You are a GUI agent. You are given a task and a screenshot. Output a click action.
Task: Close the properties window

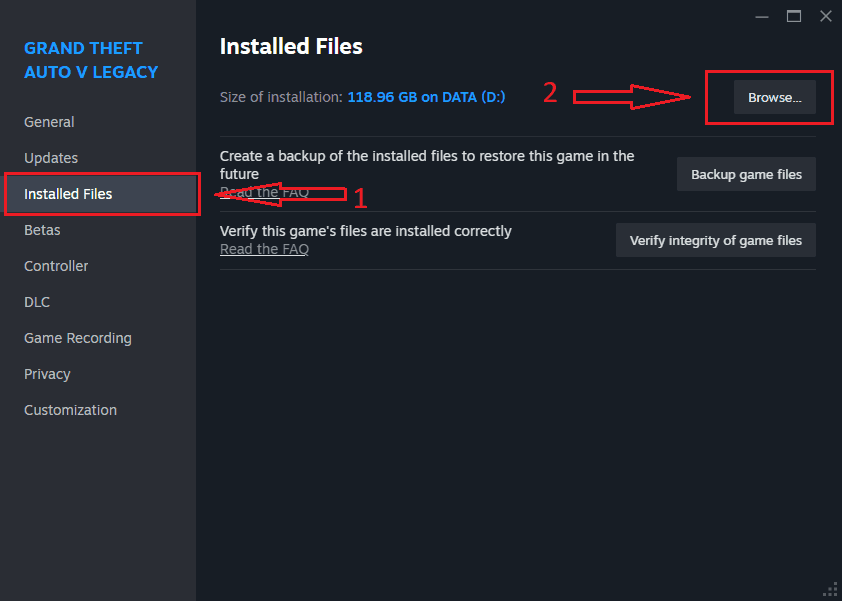tap(825, 16)
